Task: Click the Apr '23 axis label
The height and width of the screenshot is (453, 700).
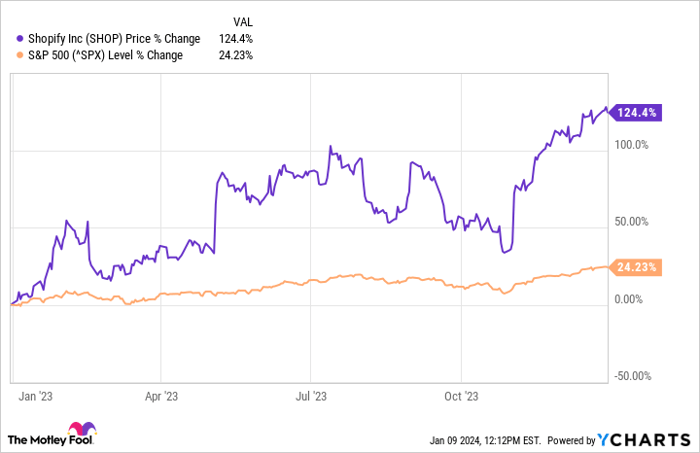Action: click(x=161, y=396)
